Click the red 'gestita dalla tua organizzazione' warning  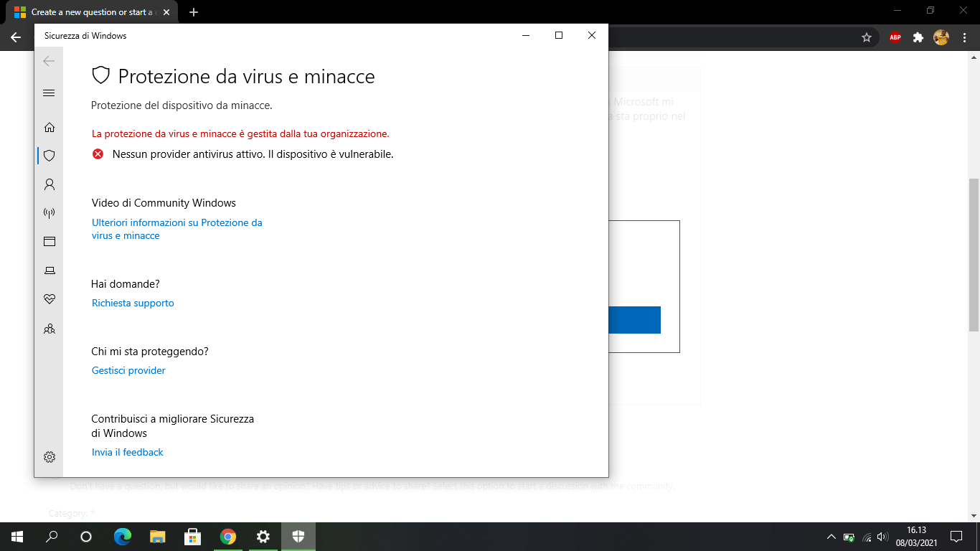[x=240, y=133]
